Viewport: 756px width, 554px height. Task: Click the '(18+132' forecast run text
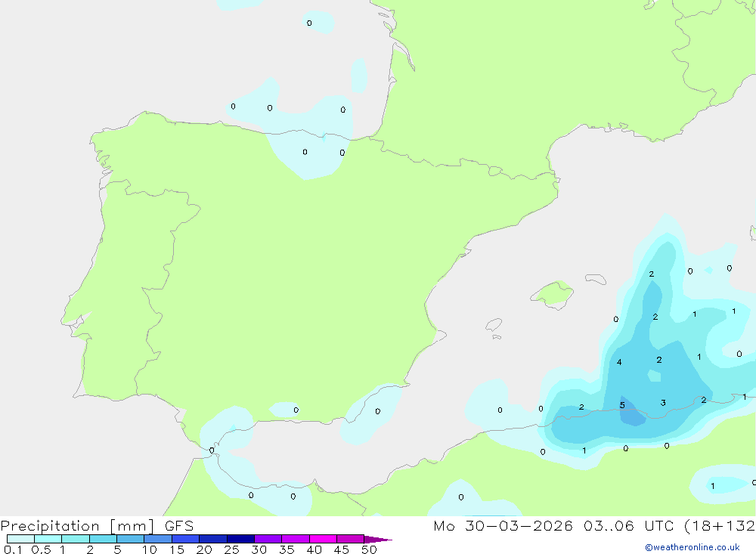[x=720, y=525]
